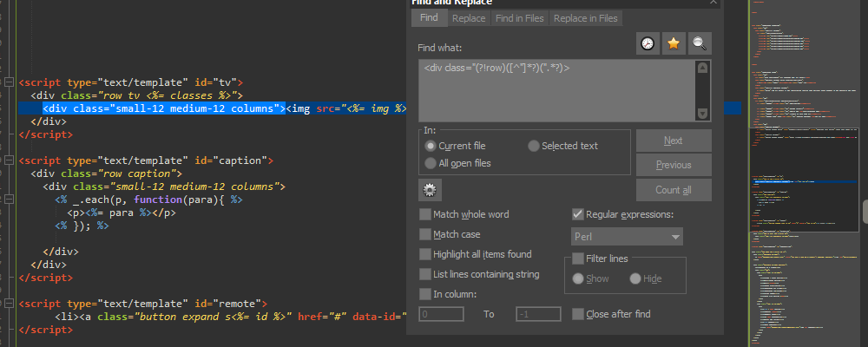Switch to the Find in Files tab
Image resolution: width=868 pixels, height=347 pixels.
pyautogui.click(x=520, y=18)
